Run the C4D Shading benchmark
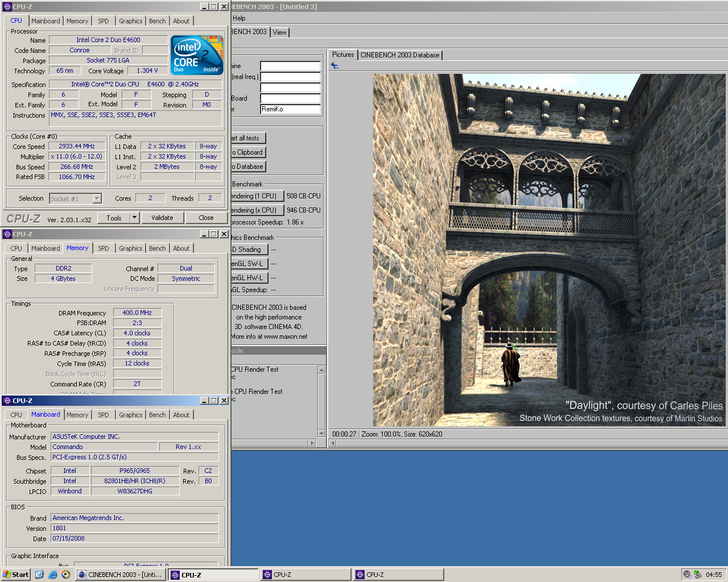 (249, 250)
